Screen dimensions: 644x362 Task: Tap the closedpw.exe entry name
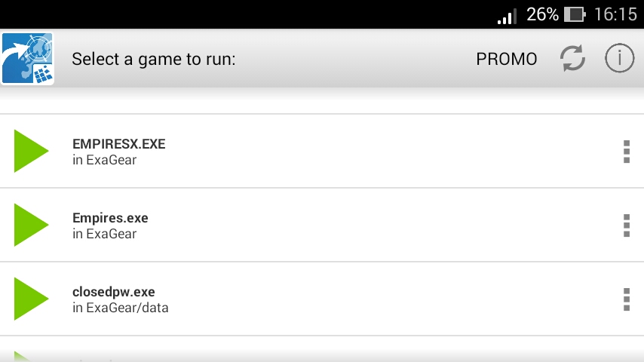[x=113, y=292]
